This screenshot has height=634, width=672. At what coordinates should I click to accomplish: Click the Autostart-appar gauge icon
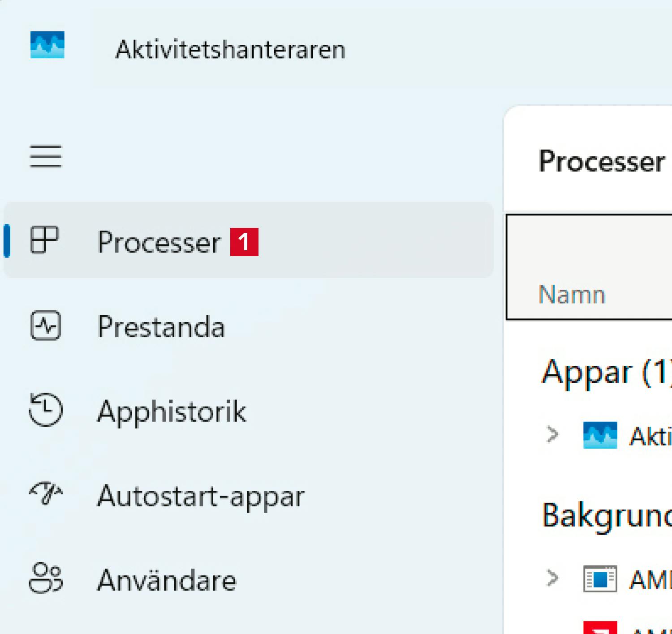coord(46,493)
